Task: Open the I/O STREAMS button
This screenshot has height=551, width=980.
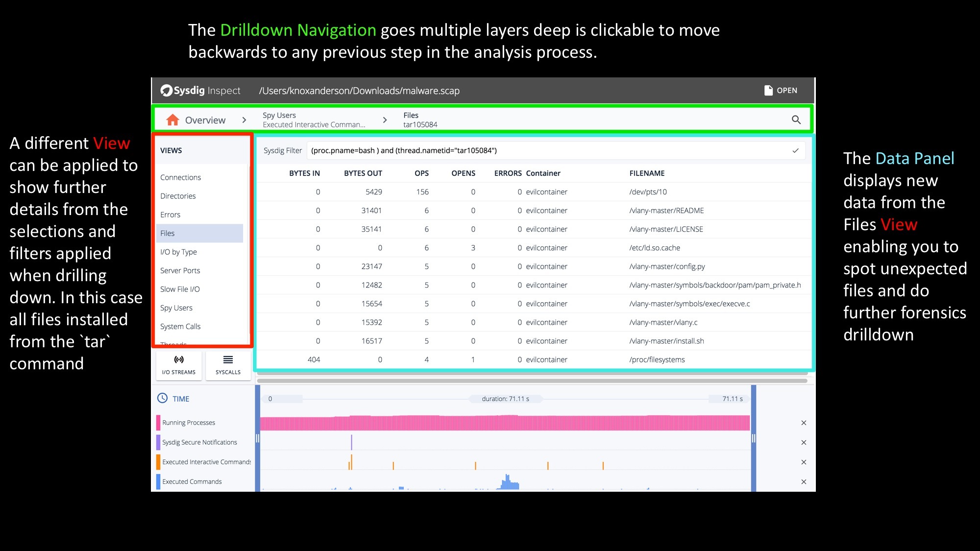Action: pyautogui.click(x=179, y=365)
